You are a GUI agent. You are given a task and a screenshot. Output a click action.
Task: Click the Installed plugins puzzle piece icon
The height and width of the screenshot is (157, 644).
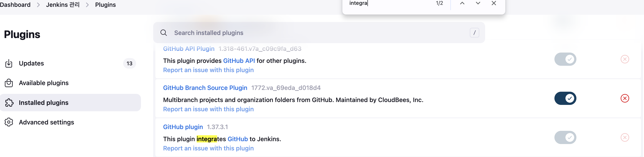pyautogui.click(x=9, y=103)
